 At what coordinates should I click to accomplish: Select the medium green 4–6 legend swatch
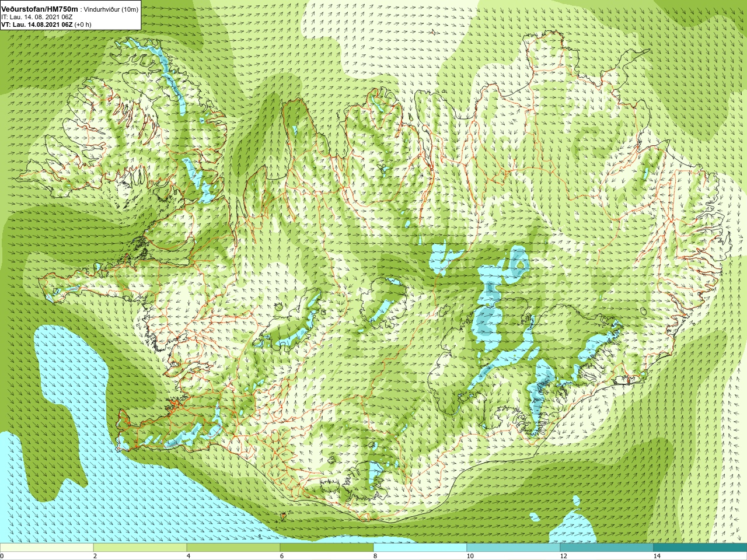tap(233, 548)
